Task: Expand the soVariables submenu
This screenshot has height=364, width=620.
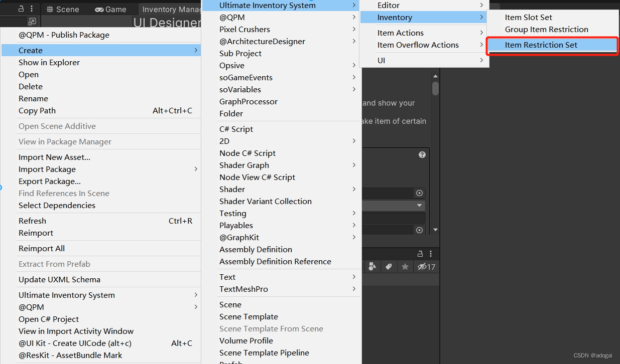Action: click(x=281, y=89)
